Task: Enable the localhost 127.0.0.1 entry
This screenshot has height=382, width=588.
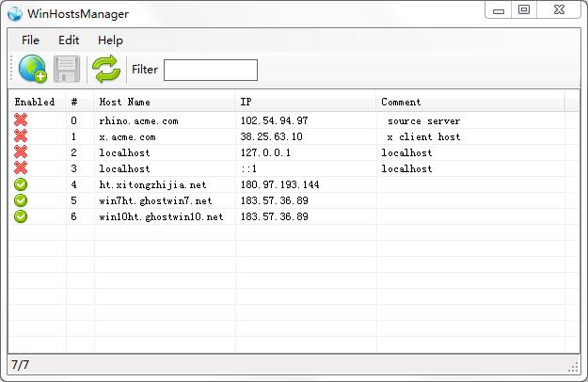Action: click(21, 152)
